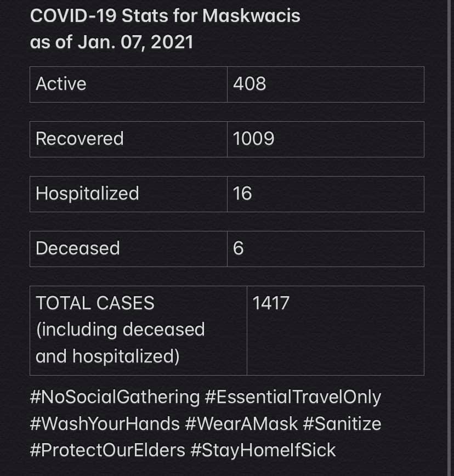Click the #NoSocialGathering hashtag

115,396
